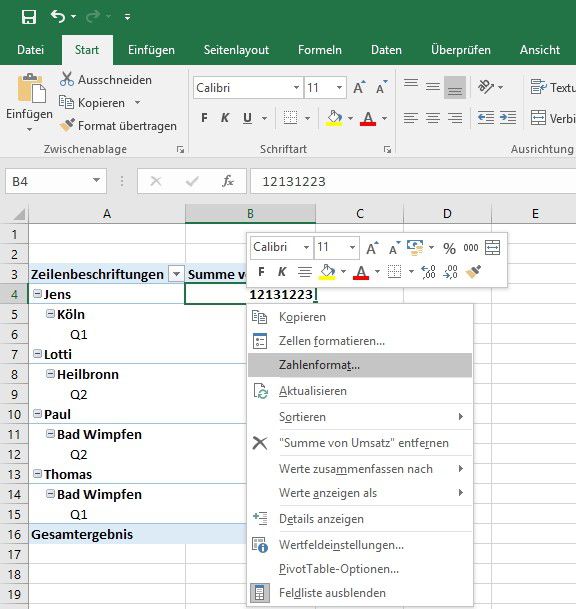This screenshot has height=609, width=576.
Task: Align text vertically centered in ribbon
Action: tap(433, 87)
